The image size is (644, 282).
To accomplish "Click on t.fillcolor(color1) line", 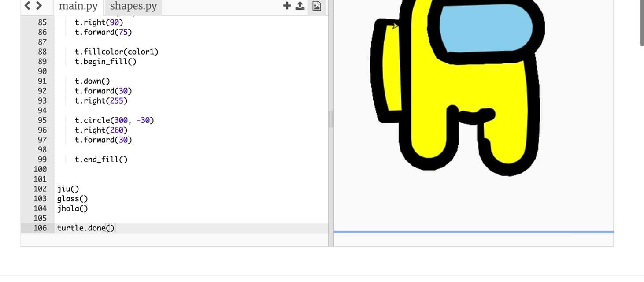I will [116, 52].
